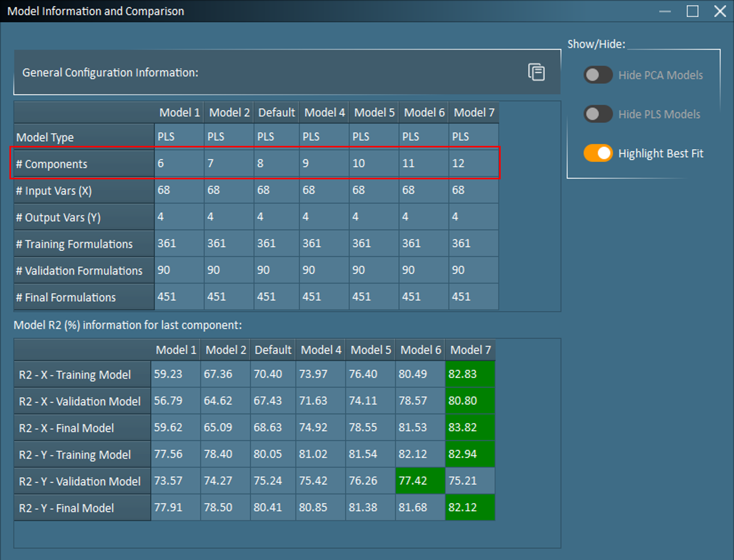734x560 pixels.
Task: Click the green highlighted 77.42 cell
Action: pos(420,481)
